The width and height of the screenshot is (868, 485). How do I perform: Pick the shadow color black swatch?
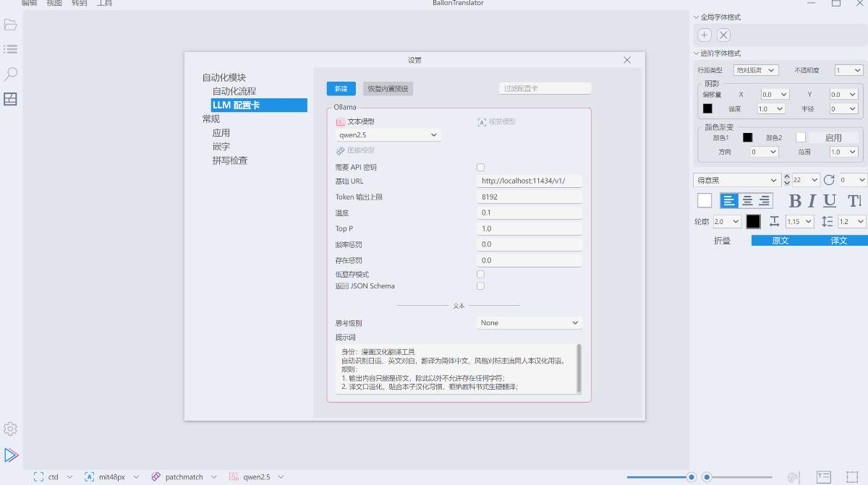(x=707, y=108)
